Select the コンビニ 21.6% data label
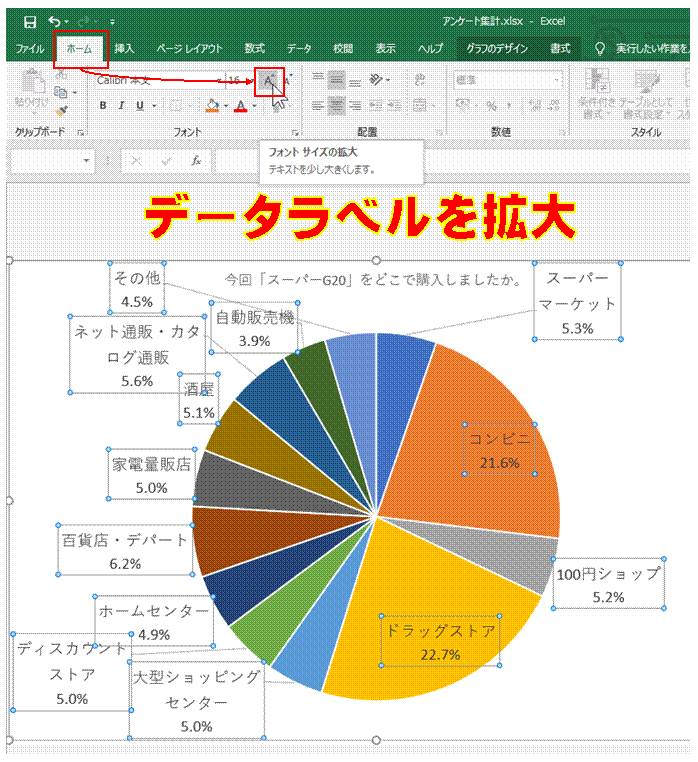The height and width of the screenshot is (762, 698). click(x=500, y=450)
